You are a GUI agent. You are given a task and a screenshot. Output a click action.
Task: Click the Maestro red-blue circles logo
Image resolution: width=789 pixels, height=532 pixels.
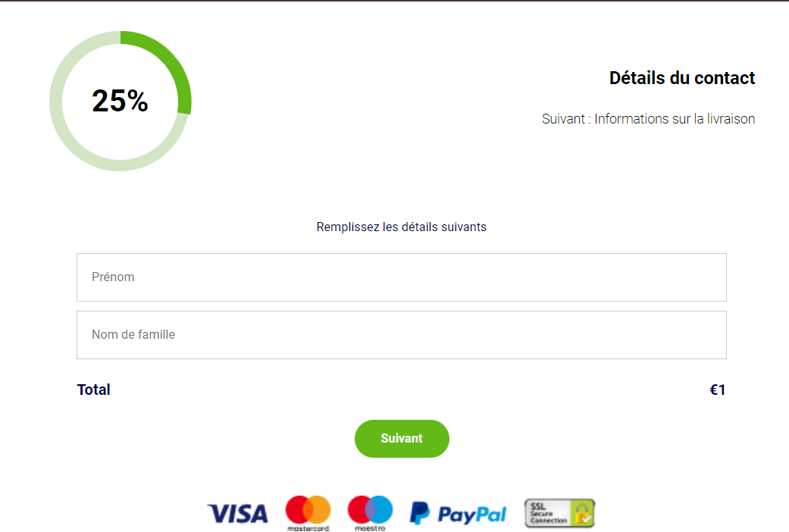click(x=370, y=510)
